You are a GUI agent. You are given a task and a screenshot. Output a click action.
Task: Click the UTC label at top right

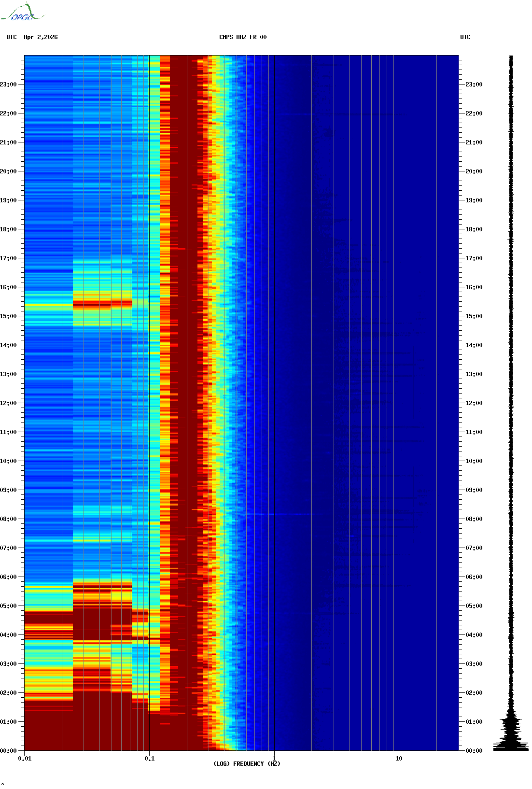[x=465, y=37]
